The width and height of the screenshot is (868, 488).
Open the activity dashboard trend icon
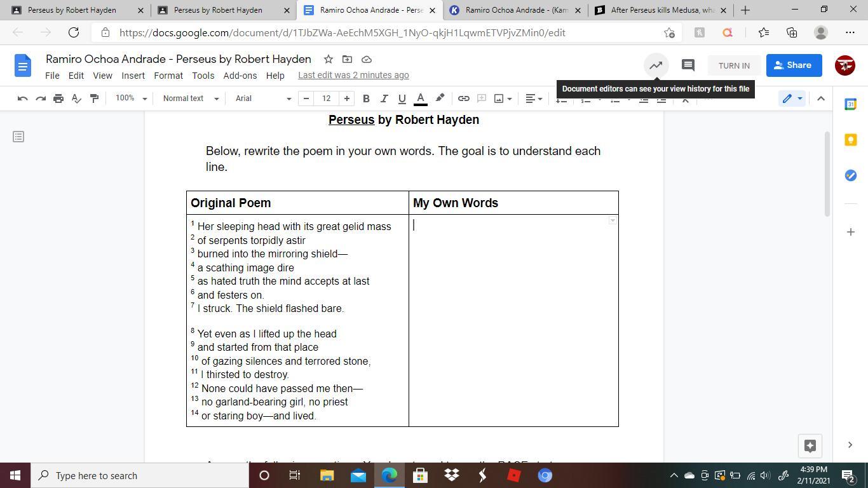(656, 65)
